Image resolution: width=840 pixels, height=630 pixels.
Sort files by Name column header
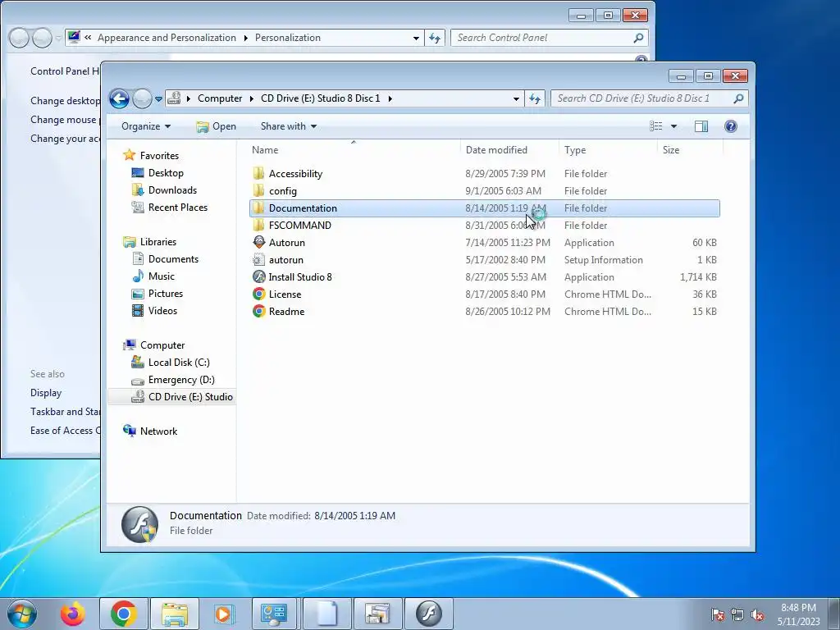[354, 150]
